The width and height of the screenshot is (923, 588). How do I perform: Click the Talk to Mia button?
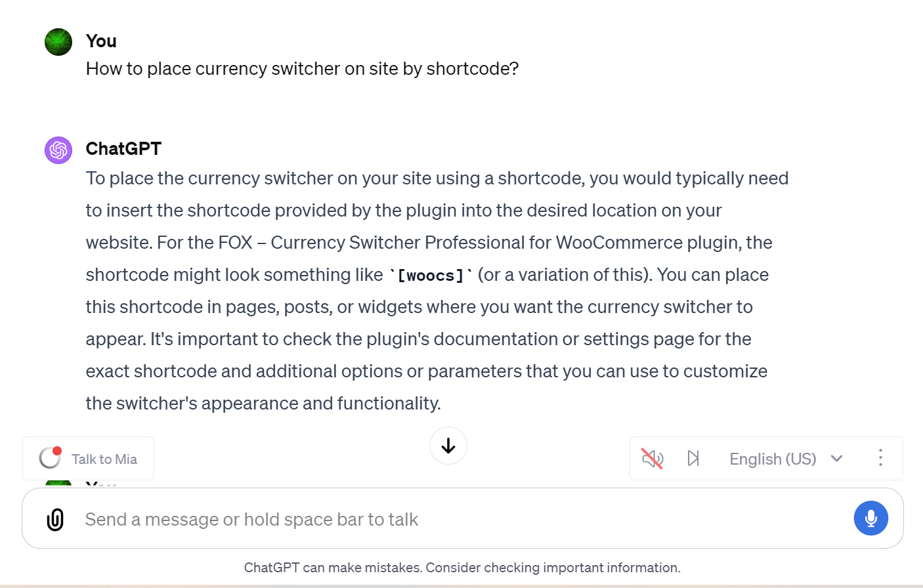[x=89, y=459]
